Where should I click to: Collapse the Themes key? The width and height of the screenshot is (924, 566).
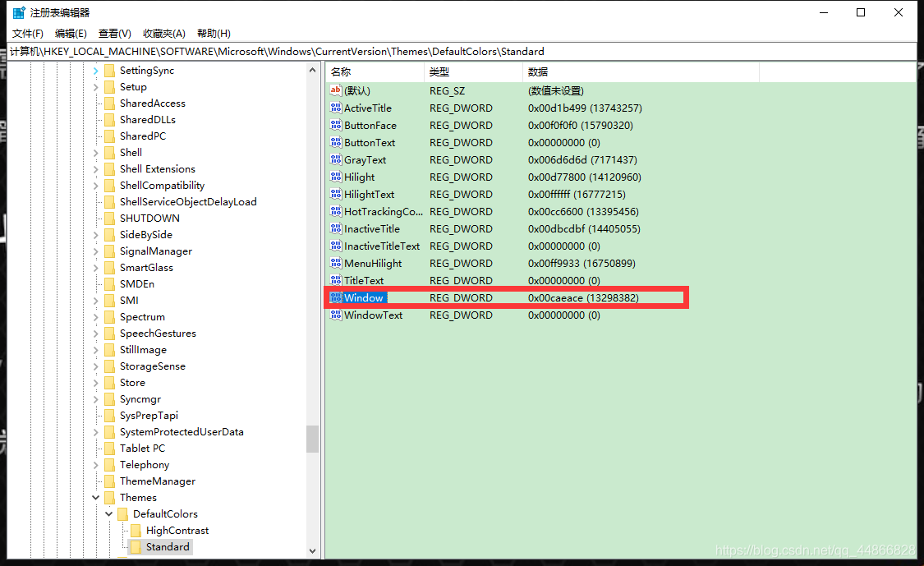pos(95,498)
